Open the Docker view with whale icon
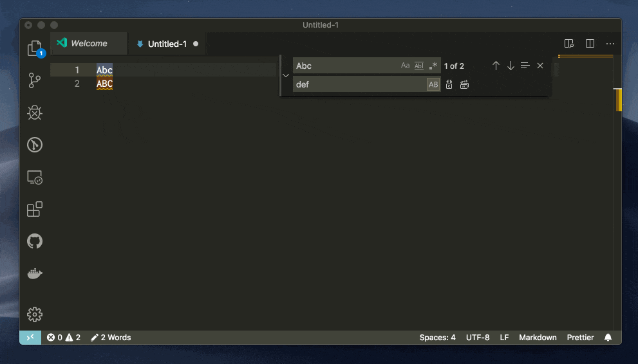The height and width of the screenshot is (364, 638). click(x=35, y=274)
